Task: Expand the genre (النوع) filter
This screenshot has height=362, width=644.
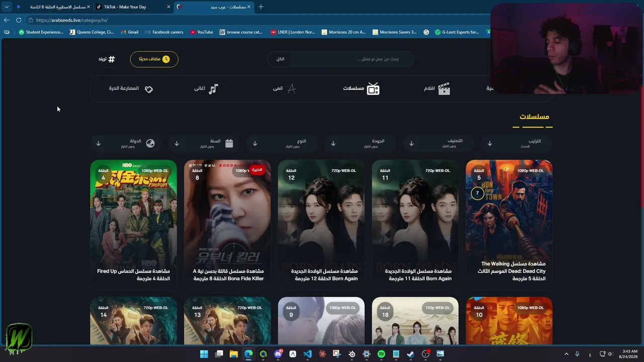Action: [x=282, y=143]
